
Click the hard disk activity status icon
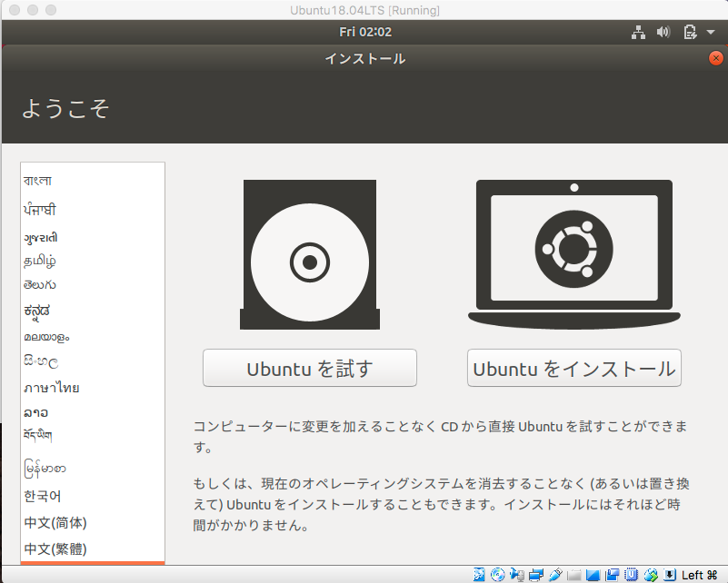[x=479, y=575]
